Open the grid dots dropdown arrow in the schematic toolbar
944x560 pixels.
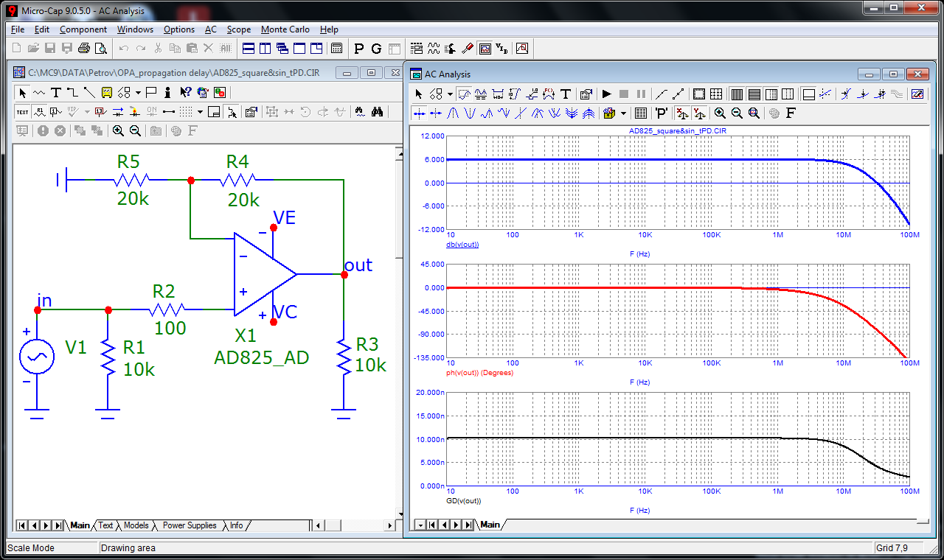point(200,112)
